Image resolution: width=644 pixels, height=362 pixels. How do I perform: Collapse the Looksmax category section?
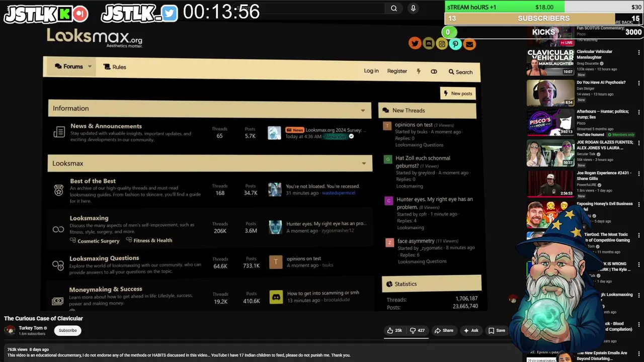point(364,163)
